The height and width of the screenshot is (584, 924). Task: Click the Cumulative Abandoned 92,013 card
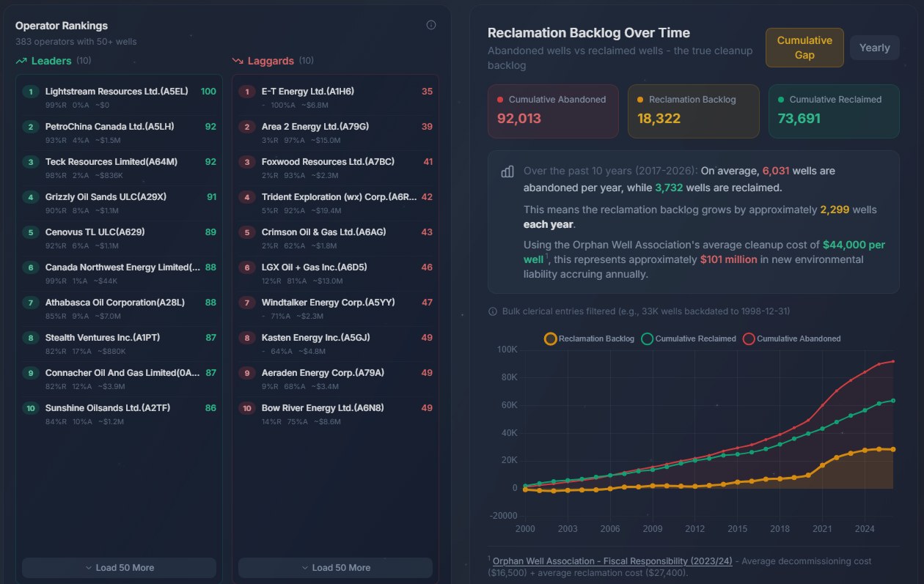(x=553, y=111)
